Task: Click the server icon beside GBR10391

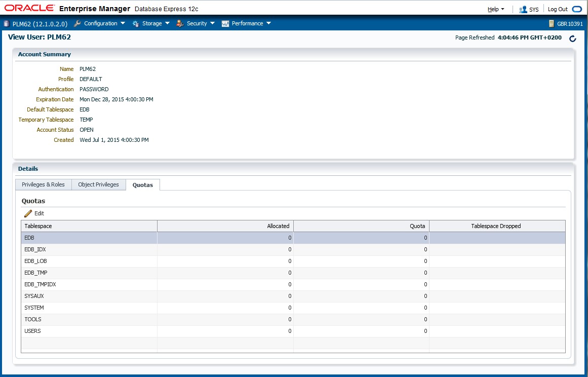Action: 551,24
